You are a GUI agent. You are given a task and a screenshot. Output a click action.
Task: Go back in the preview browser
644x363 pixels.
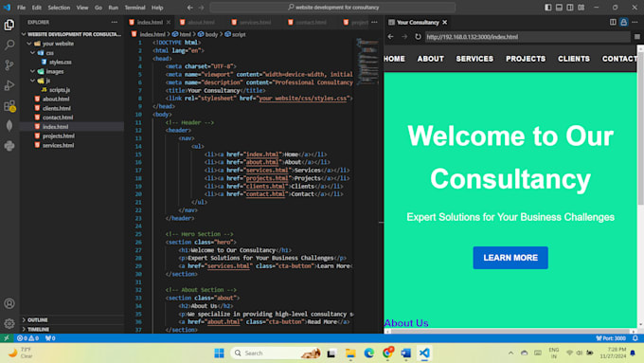pos(390,37)
